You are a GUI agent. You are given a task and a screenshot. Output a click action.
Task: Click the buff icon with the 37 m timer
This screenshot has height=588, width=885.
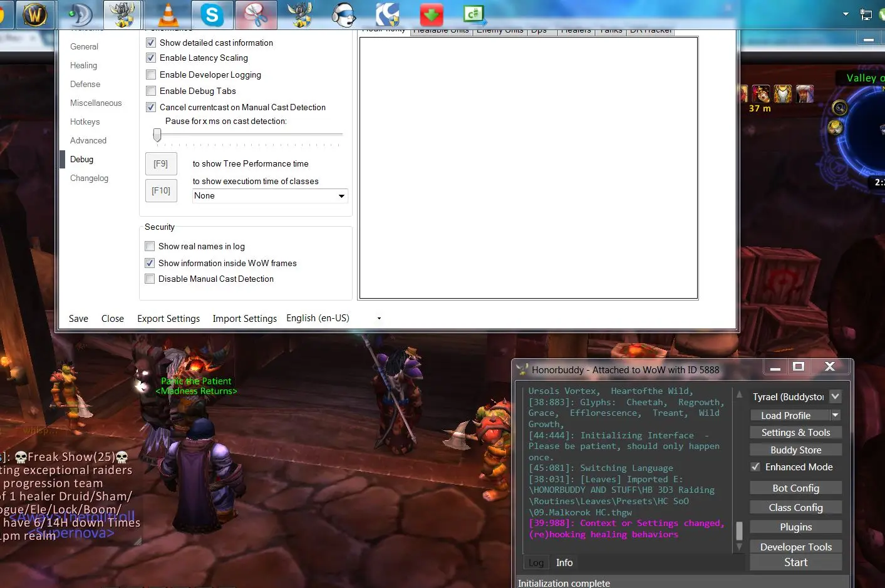point(761,94)
